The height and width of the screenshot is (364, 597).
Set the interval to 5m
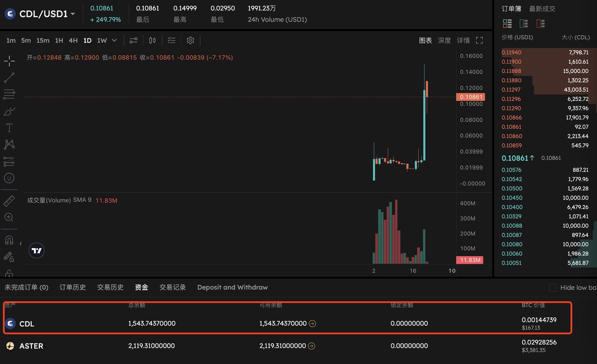(26, 40)
